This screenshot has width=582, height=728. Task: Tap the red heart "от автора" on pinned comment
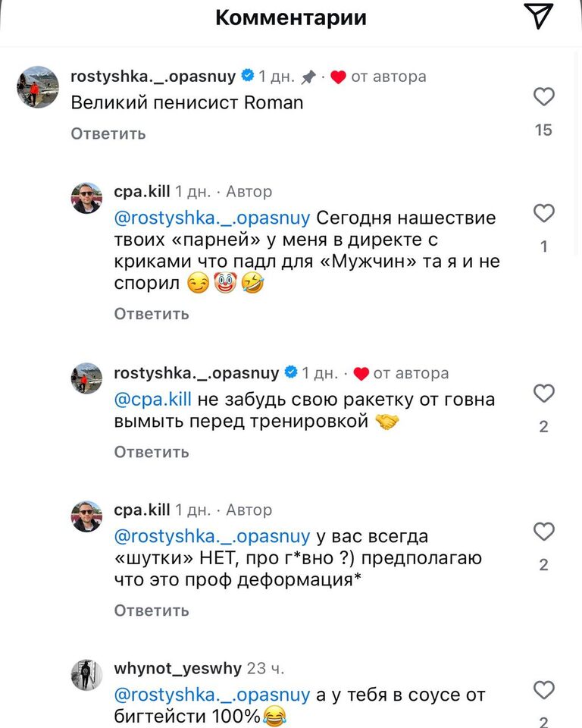point(338,77)
